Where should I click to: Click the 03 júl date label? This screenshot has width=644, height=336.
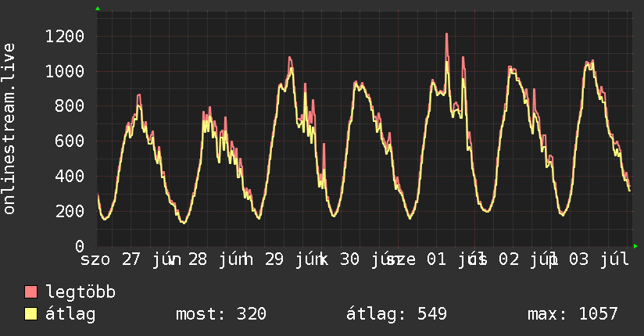point(599,259)
